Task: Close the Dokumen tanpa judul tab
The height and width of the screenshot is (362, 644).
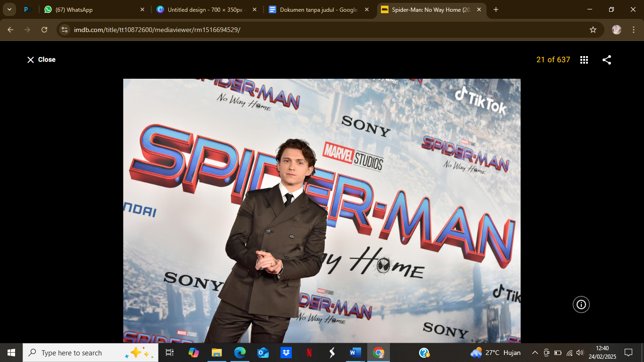Action: click(367, 9)
